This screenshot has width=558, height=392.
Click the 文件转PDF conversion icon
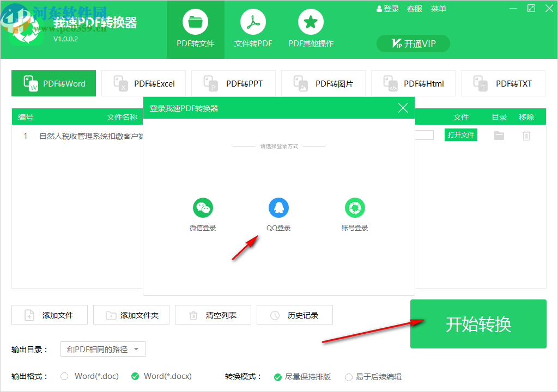tap(252, 23)
